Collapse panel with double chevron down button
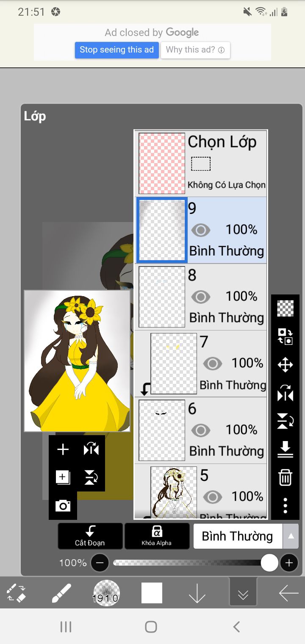 tap(243, 593)
